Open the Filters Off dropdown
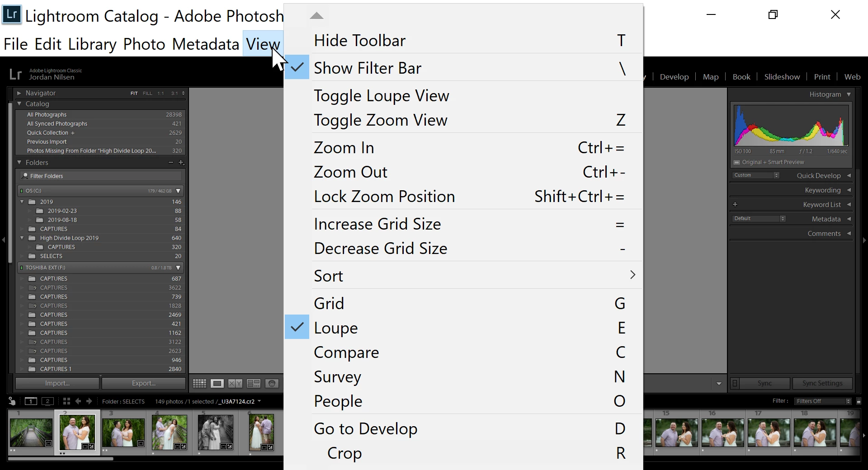Image resolution: width=868 pixels, height=470 pixels. 823,401
